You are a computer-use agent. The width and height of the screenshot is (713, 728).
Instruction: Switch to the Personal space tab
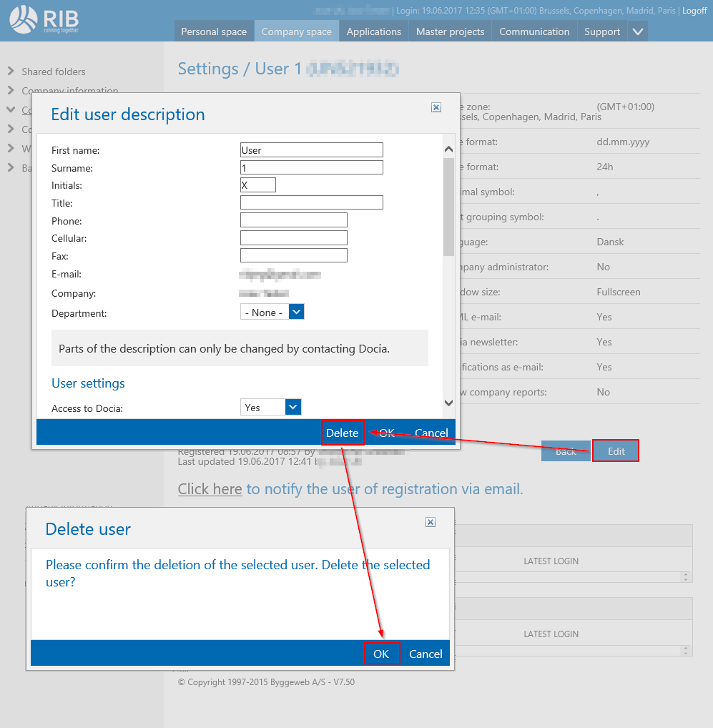(x=213, y=31)
